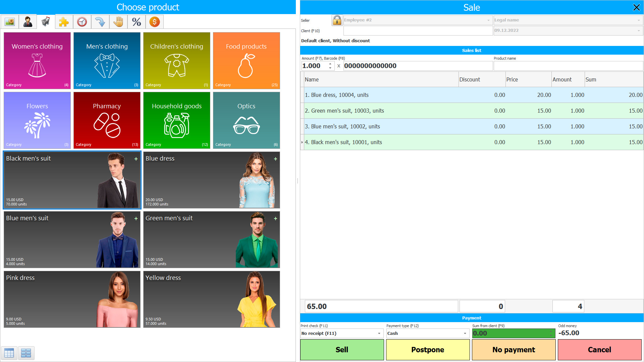Select the employee person tab
The image size is (644, 362).
pyautogui.click(x=28, y=21)
